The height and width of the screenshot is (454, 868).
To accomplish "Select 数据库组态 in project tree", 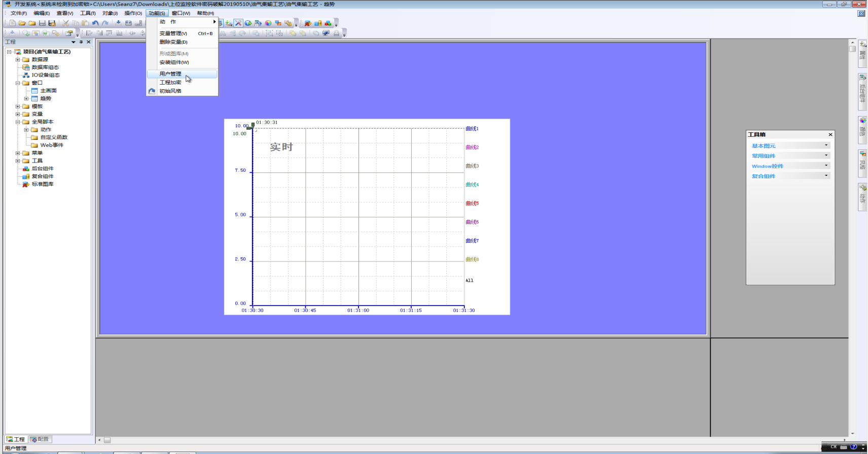I will point(45,67).
